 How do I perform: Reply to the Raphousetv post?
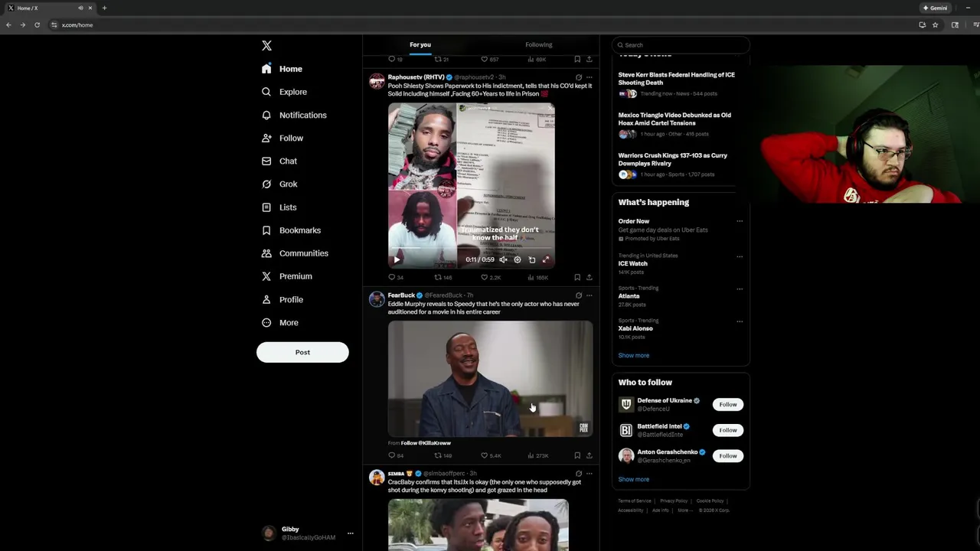click(x=395, y=277)
